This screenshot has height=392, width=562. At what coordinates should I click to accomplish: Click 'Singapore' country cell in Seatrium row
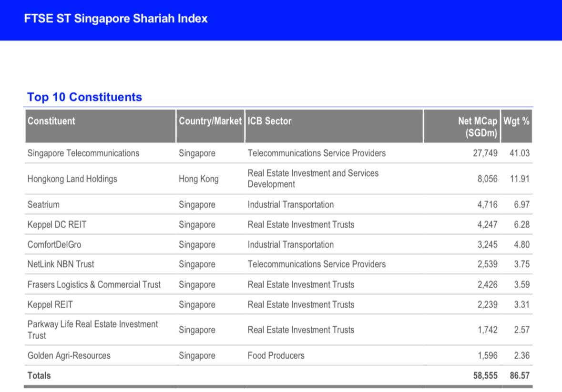[197, 205]
